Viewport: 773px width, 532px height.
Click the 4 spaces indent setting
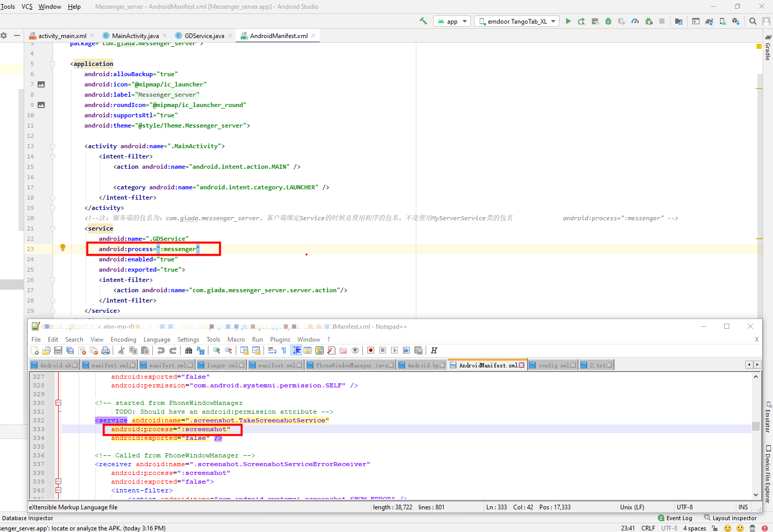pyautogui.click(x=694, y=528)
